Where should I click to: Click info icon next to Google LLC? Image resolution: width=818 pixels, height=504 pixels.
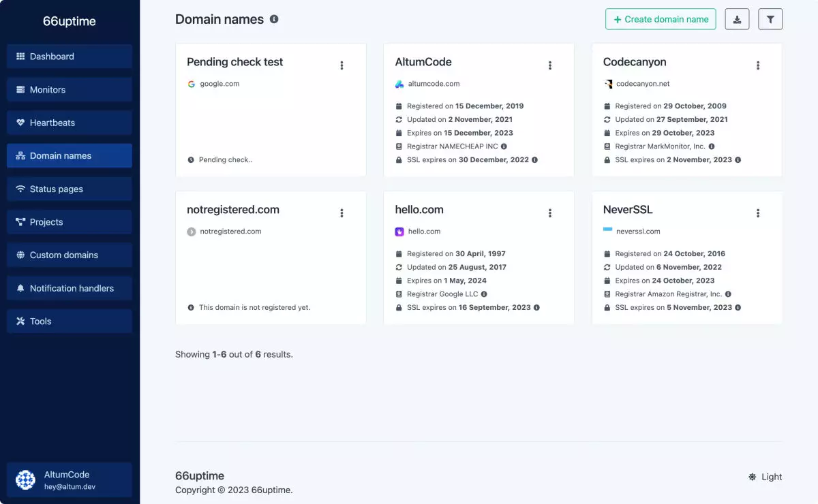click(x=484, y=294)
